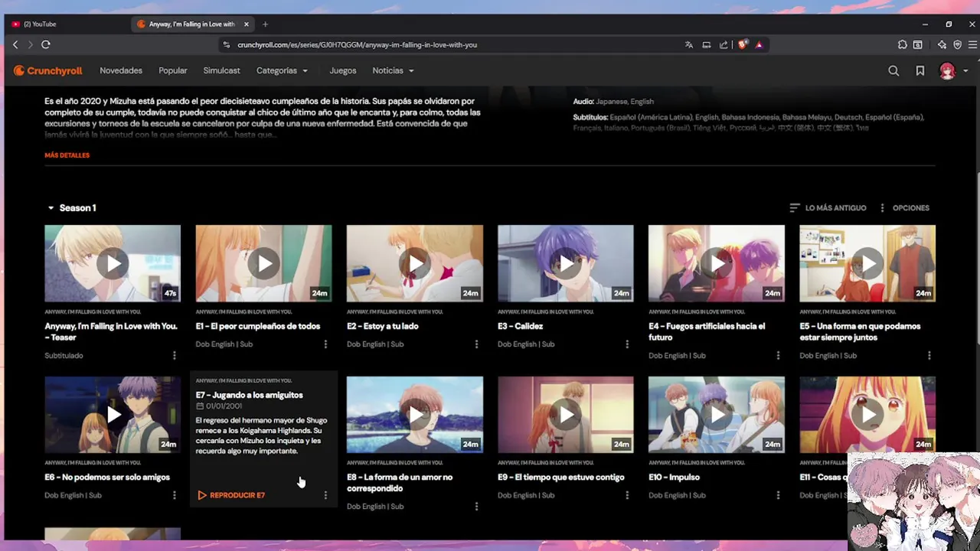Play E11 thumbnail
The height and width of the screenshot is (551, 980).
[867, 414]
